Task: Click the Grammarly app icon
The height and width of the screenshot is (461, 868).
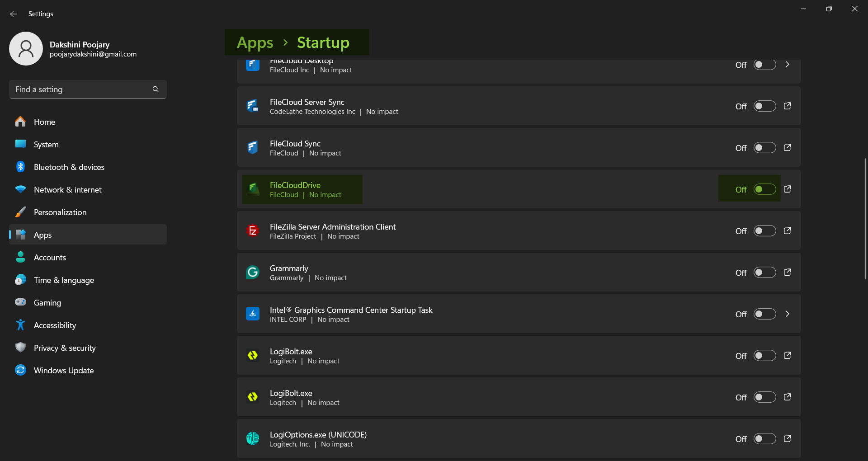Action: pyautogui.click(x=253, y=273)
